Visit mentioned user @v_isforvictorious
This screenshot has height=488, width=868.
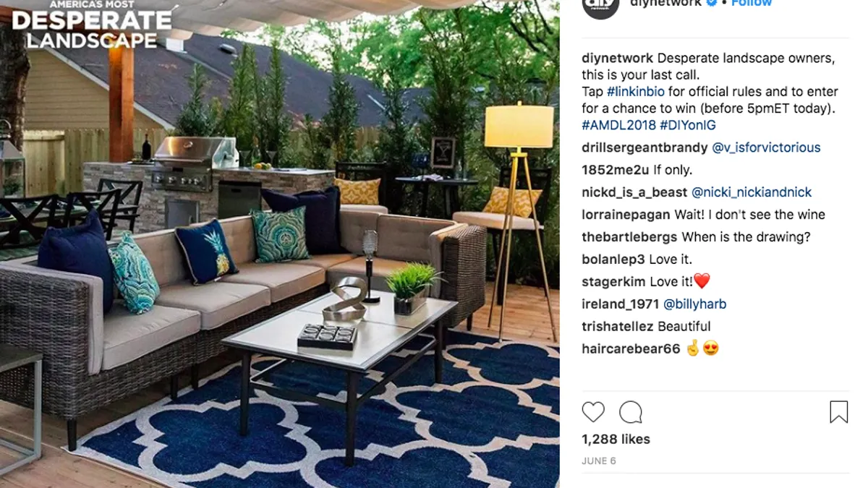[x=766, y=147]
